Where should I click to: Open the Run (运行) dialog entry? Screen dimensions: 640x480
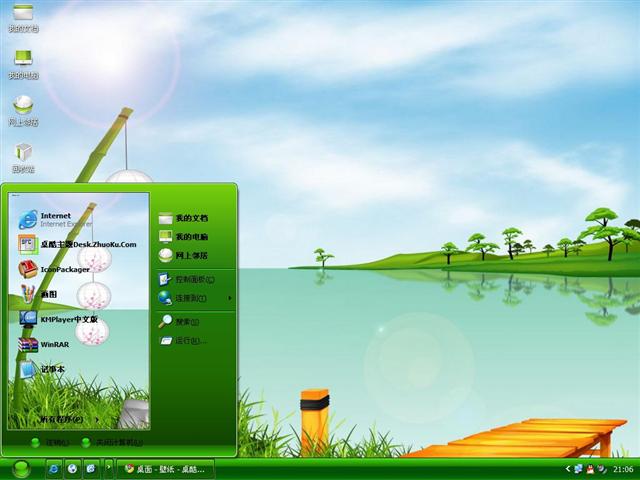[183, 340]
